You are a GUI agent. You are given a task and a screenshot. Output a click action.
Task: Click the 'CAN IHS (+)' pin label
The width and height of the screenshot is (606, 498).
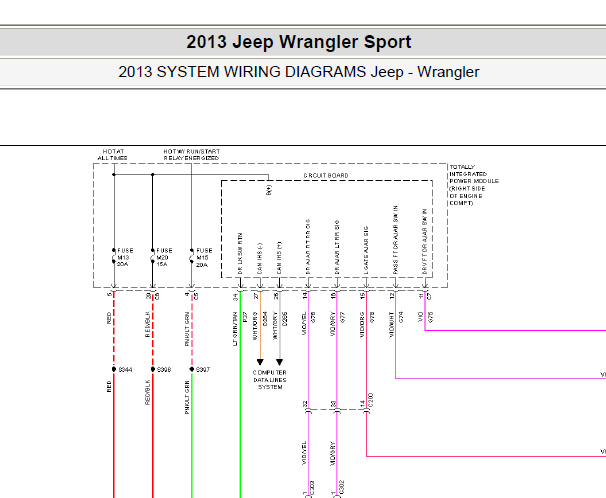click(x=279, y=258)
